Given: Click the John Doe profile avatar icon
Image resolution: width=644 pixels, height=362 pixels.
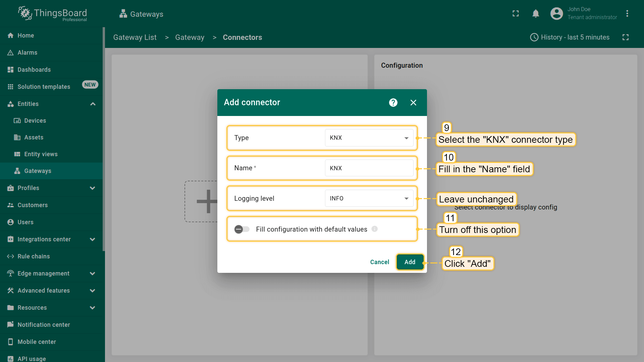Looking at the screenshot, I should [556, 14].
